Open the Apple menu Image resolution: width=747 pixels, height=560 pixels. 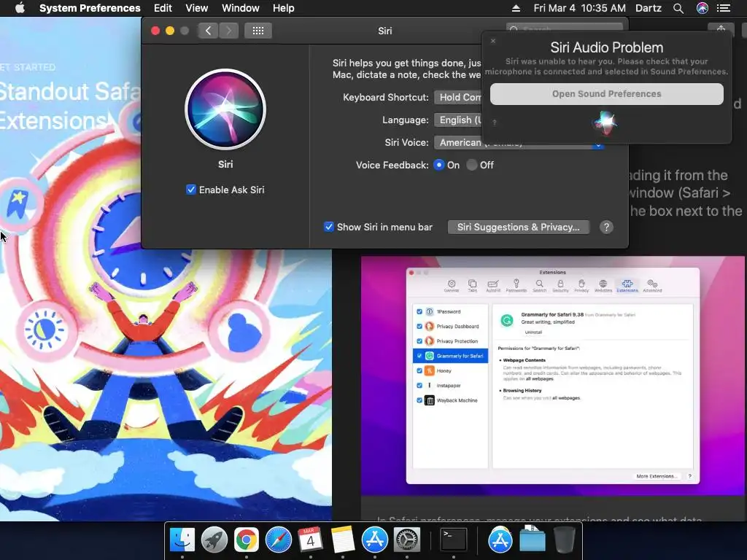(x=20, y=8)
